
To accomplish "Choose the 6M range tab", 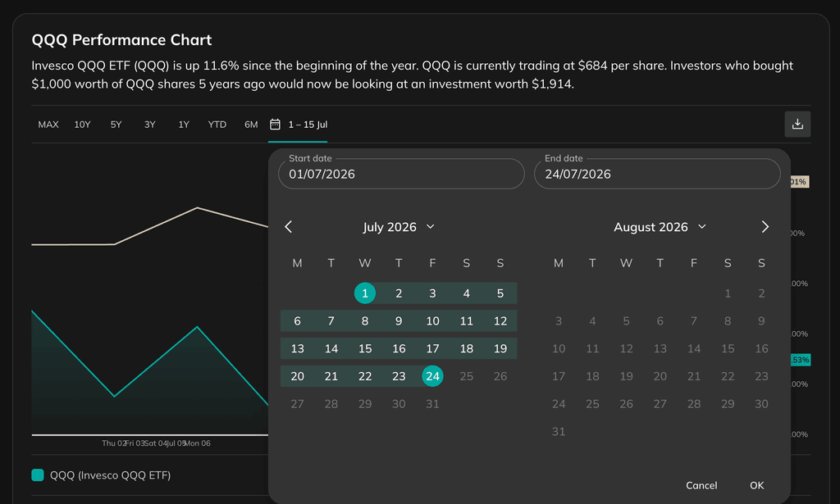I will [x=251, y=125].
